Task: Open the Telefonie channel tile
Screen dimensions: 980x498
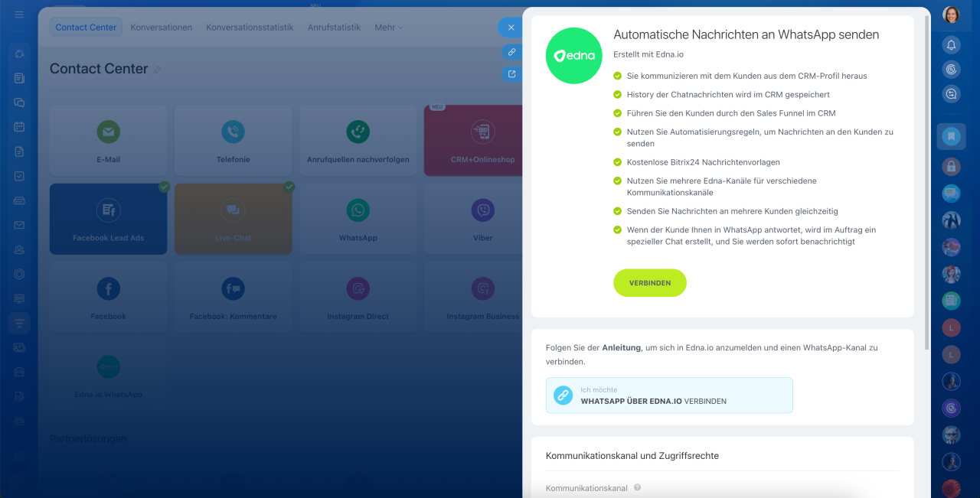Action: (233, 140)
